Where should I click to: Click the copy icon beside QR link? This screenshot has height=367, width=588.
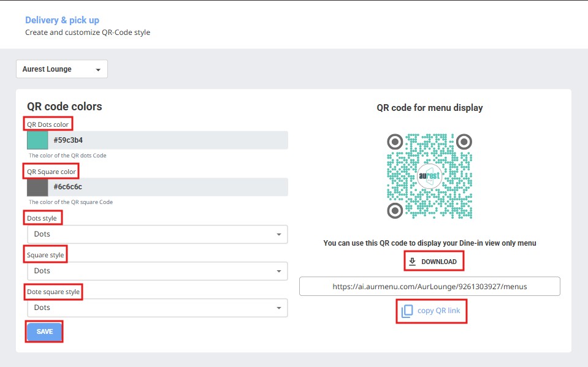(x=407, y=311)
